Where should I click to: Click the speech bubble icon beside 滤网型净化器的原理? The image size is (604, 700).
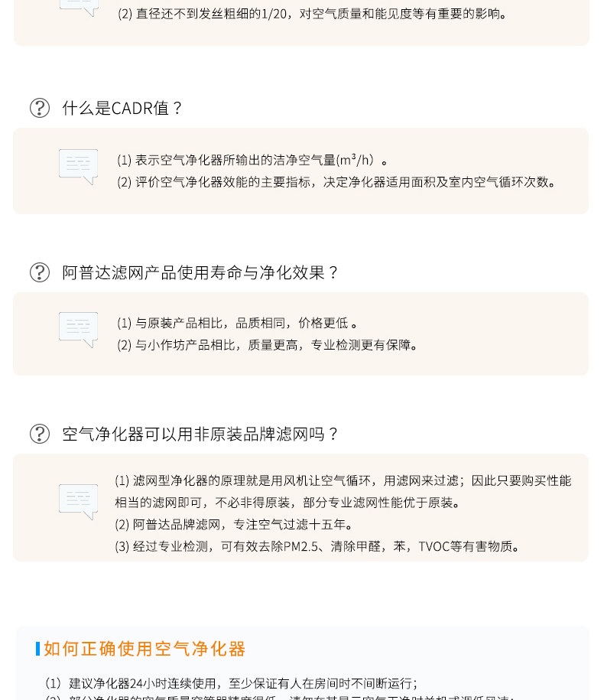pyautogui.click(x=78, y=502)
